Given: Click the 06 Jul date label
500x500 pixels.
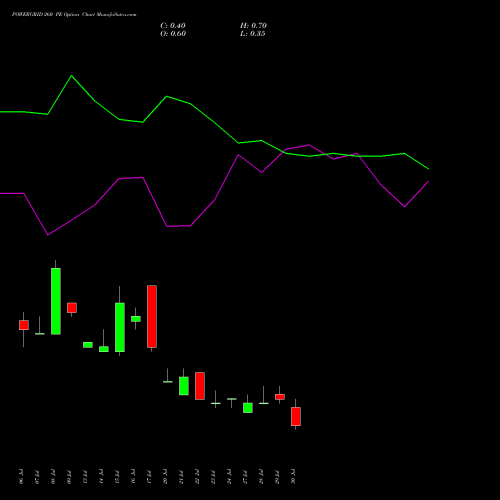Looking at the screenshot, I should (21, 476).
